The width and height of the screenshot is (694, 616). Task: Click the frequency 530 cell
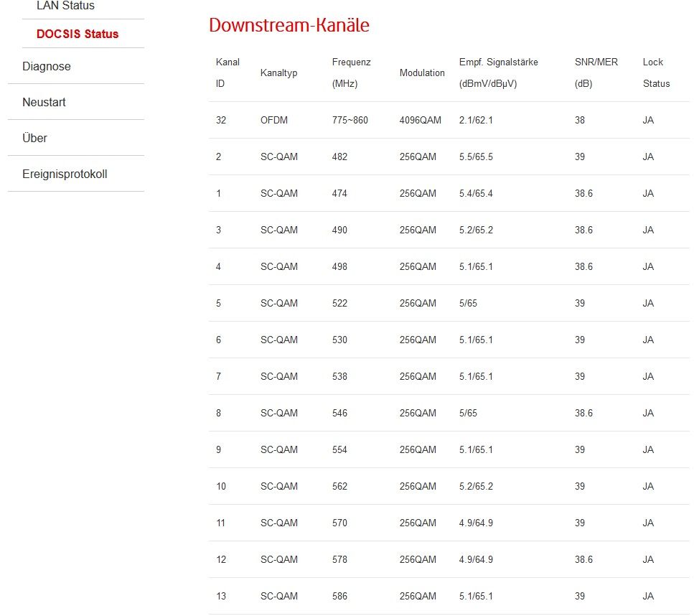point(339,340)
